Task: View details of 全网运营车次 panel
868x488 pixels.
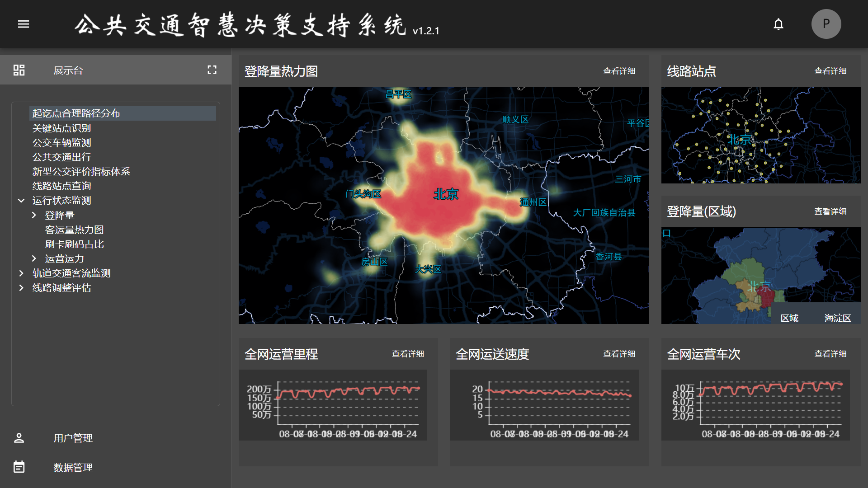Action: [830, 354]
